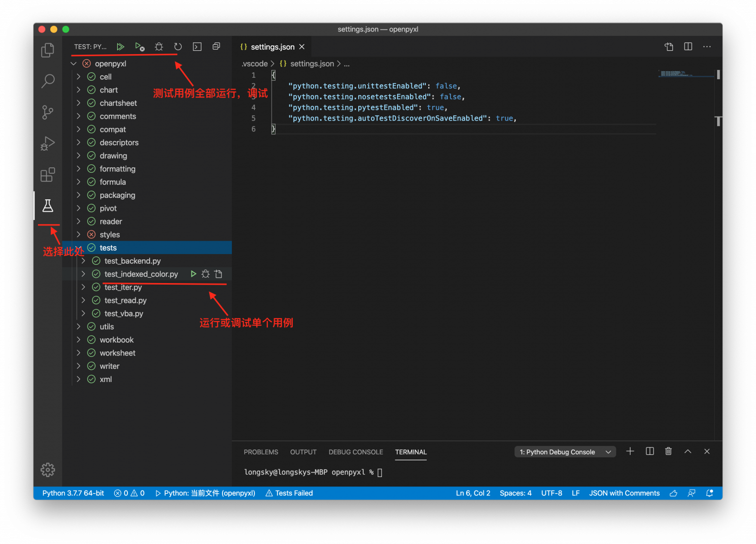The height and width of the screenshot is (544, 756).
Task: Open the Extensions view in activity bar
Action: pos(48,175)
